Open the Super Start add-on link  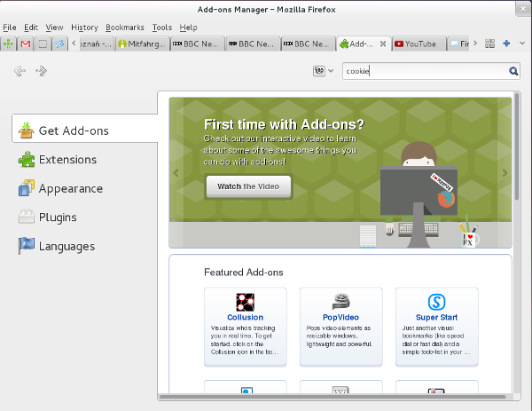coord(436,317)
